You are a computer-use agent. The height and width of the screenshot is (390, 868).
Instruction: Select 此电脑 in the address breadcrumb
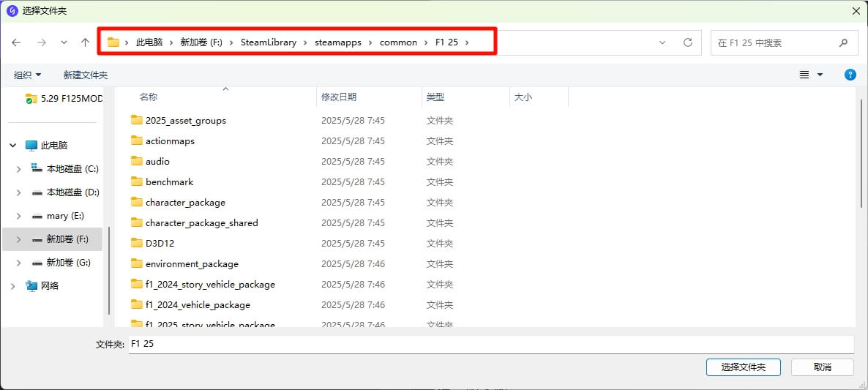pos(149,42)
